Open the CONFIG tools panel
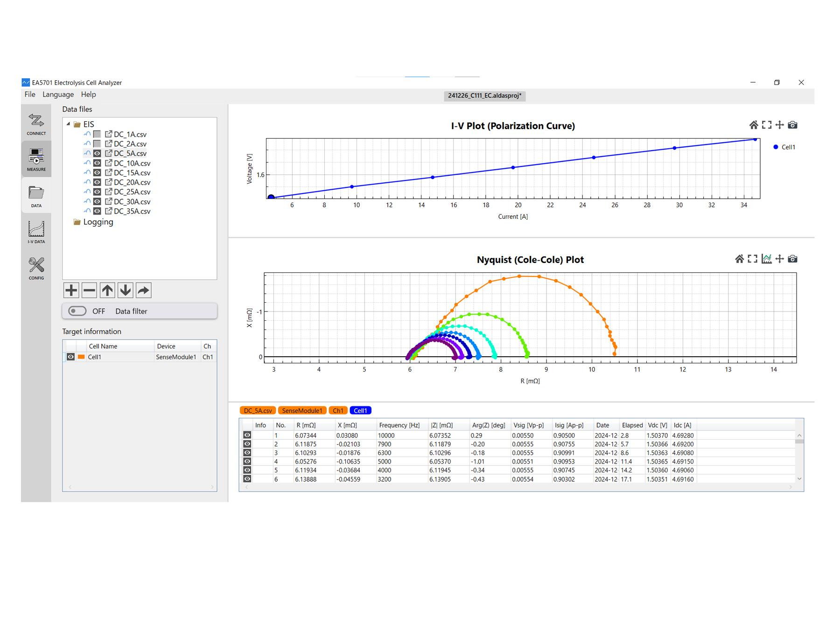Screen dimensions: 840x630 pos(36,268)
